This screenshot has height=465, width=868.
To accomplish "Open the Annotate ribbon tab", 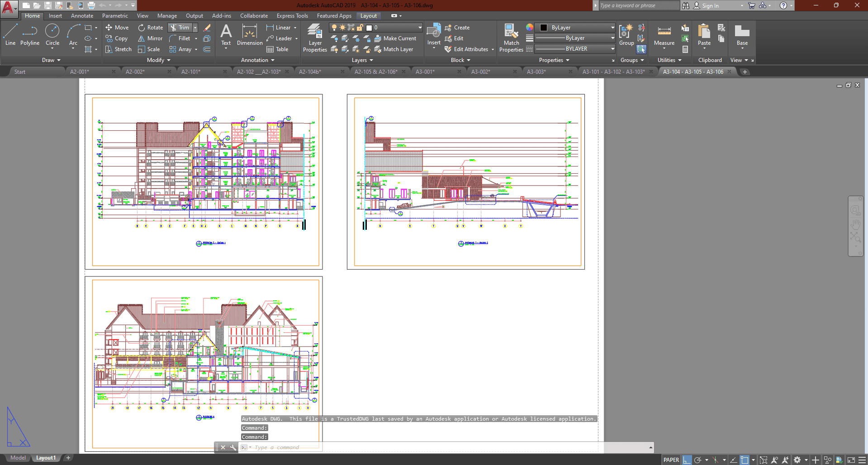I will click(x=82, y=16).
